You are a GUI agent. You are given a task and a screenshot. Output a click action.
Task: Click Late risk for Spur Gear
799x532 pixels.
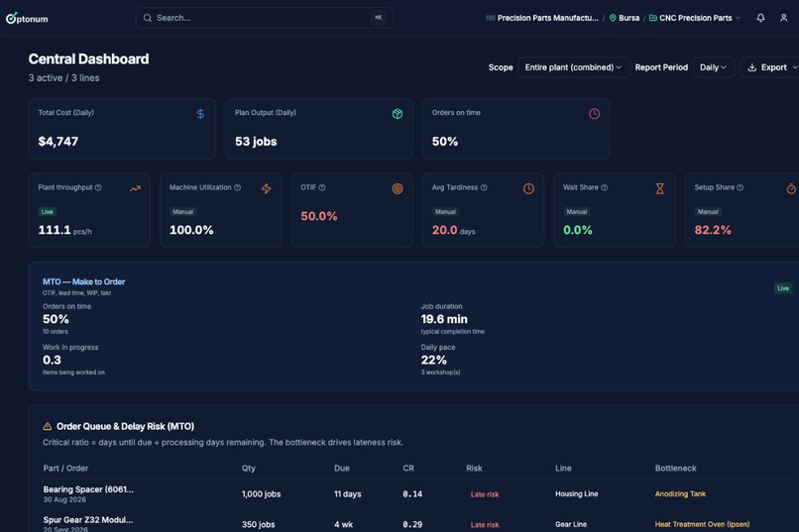pos(485,524)
